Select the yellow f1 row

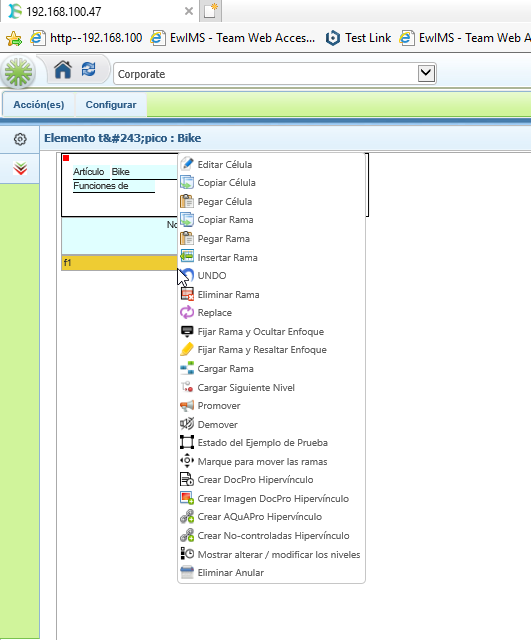120,262
